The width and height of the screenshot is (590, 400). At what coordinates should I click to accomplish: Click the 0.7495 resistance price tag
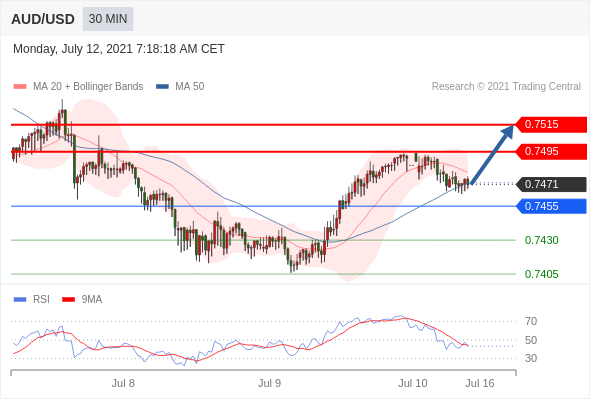pyautogui.click(x=551, y=152)
